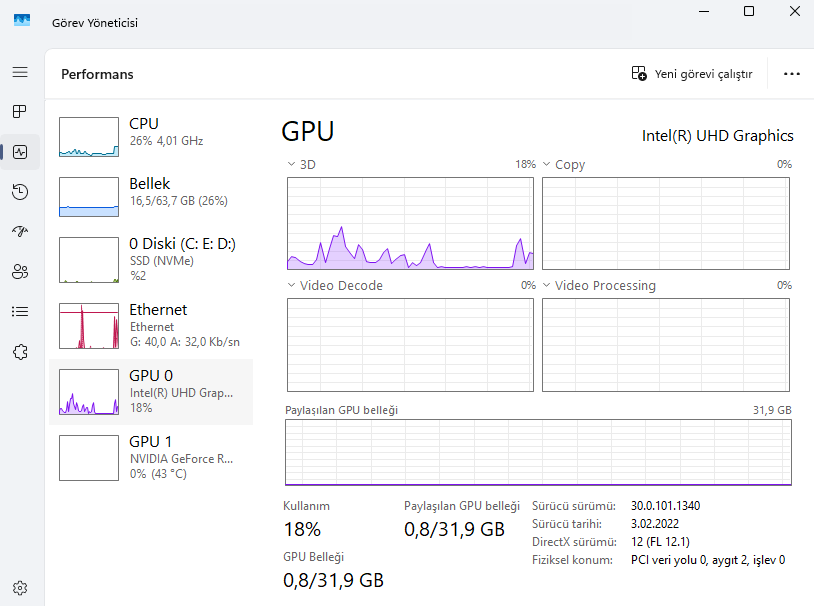Click the 0 Diski mini graph thumbnail
The width and height of the screenshot is (814, 606).
pyautogui.click(x=89, y=260)
